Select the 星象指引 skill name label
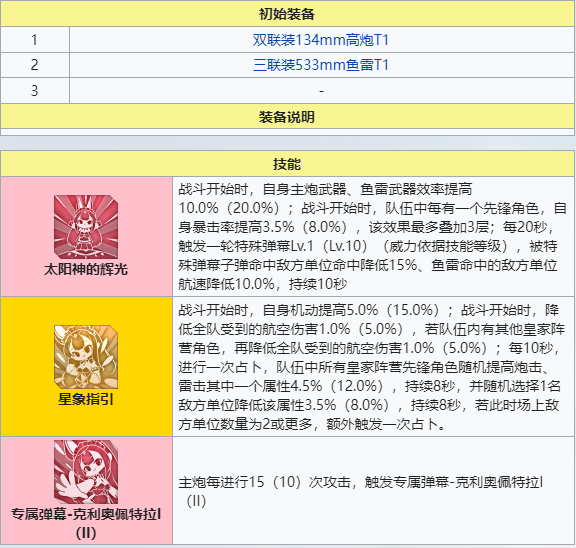This screenshot has height=548, width=576. click(x=86, y=399)
